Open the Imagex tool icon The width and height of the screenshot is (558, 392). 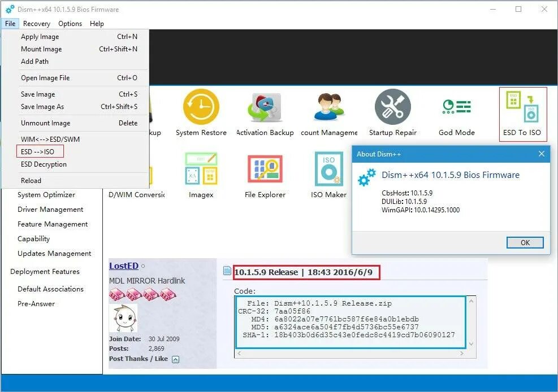point(201,168)
